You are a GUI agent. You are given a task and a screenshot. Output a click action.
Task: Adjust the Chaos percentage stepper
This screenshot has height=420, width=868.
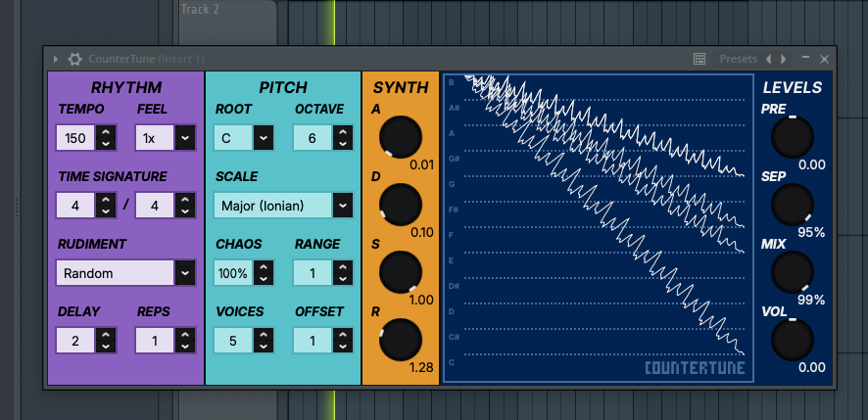click(265, 273)
